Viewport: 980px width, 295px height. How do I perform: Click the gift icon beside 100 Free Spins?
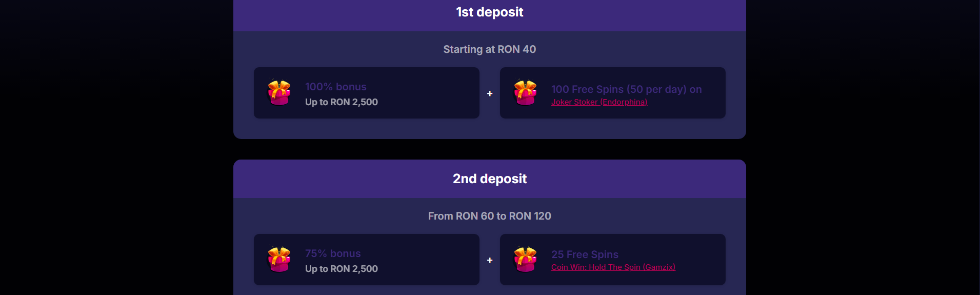tap(526, 93)
